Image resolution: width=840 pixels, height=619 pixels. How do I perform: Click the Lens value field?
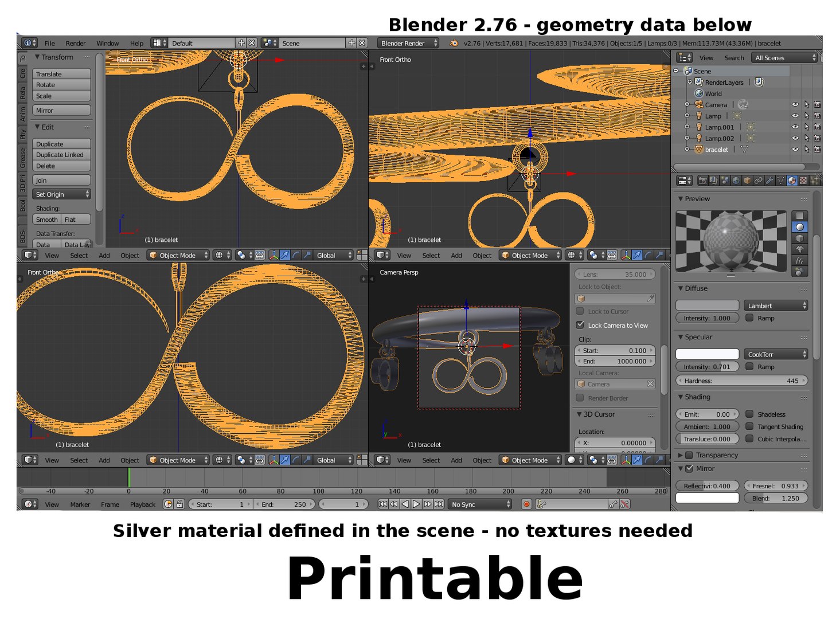coord(614,274)
